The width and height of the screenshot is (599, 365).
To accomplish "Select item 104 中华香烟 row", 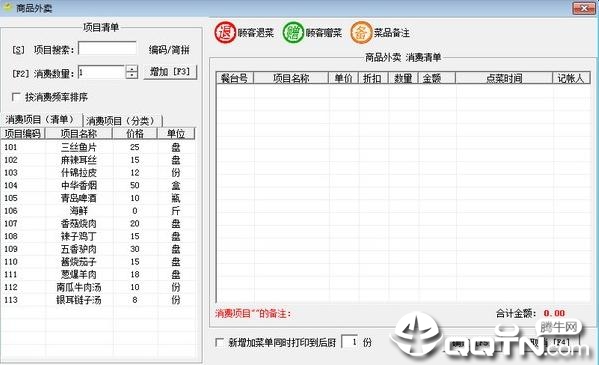I will tap(98, 185).
